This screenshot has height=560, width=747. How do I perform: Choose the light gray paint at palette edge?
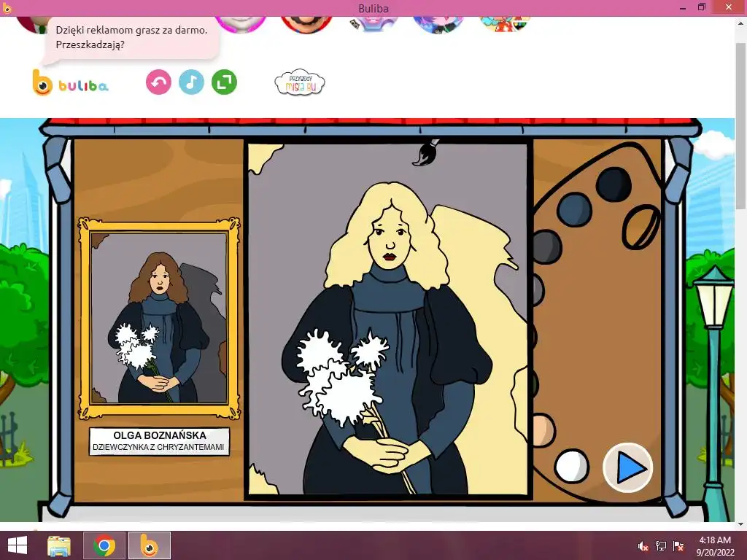(538, 290)
